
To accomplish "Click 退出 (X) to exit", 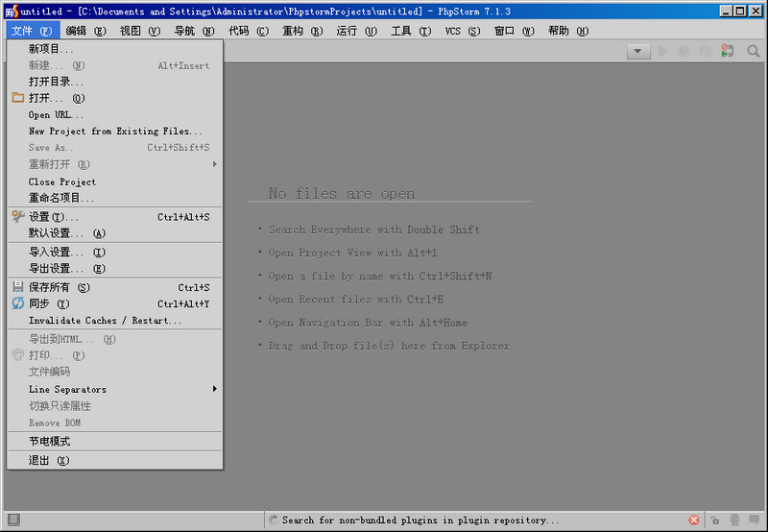I will click(115, 460).
